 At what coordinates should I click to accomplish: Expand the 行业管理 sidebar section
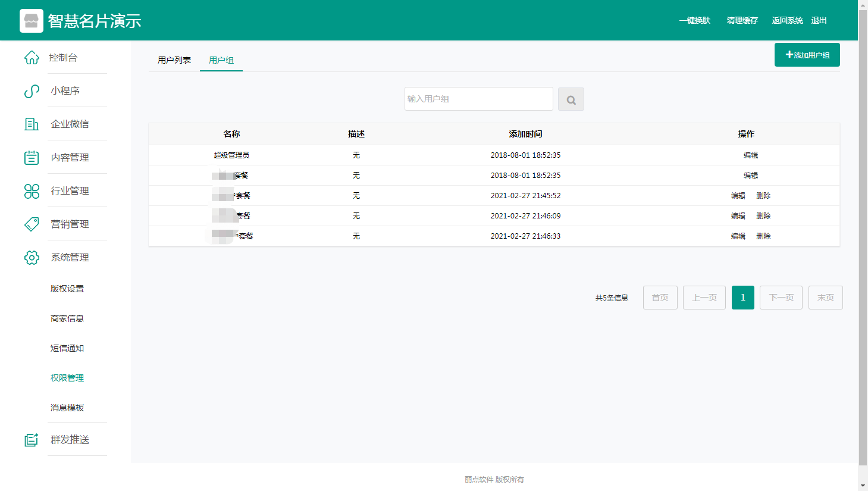(x=70, y=190)
